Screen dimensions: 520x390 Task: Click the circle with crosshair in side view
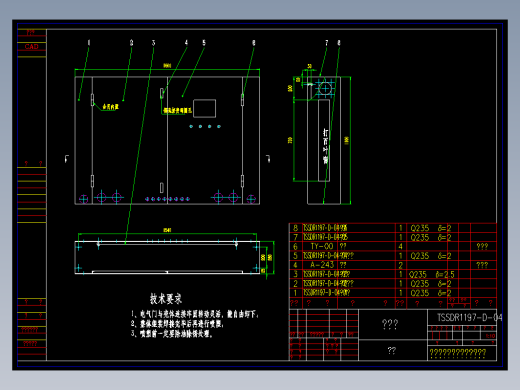[x=325, y=89]
